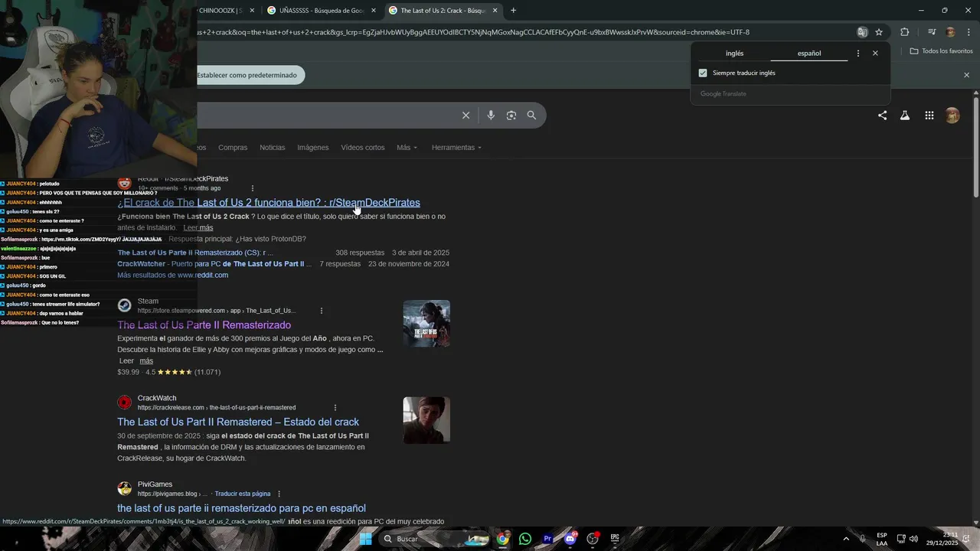Image resolution: width=980 pixels, height=551 pixels.
Task: Open Discord from the taskbar
Action: point(570,539)
